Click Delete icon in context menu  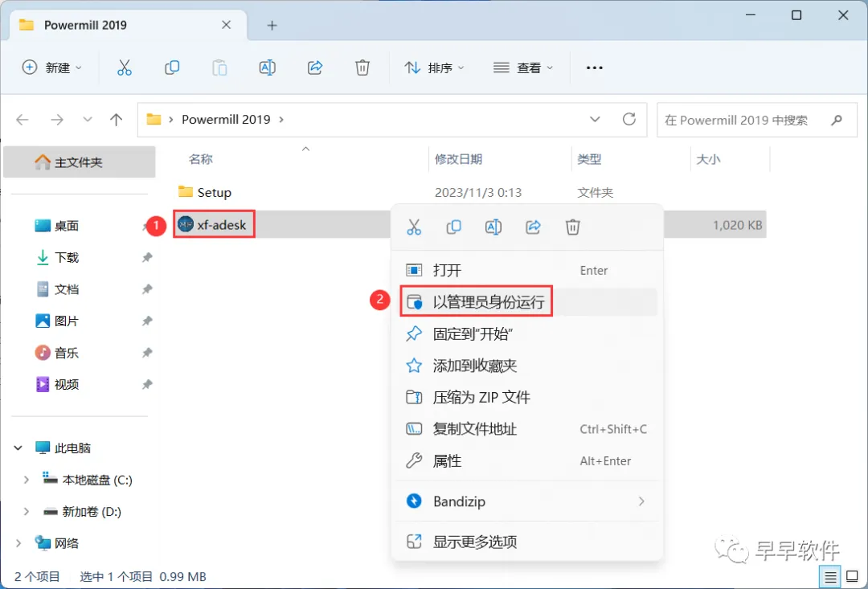click(x=573, y=227)
